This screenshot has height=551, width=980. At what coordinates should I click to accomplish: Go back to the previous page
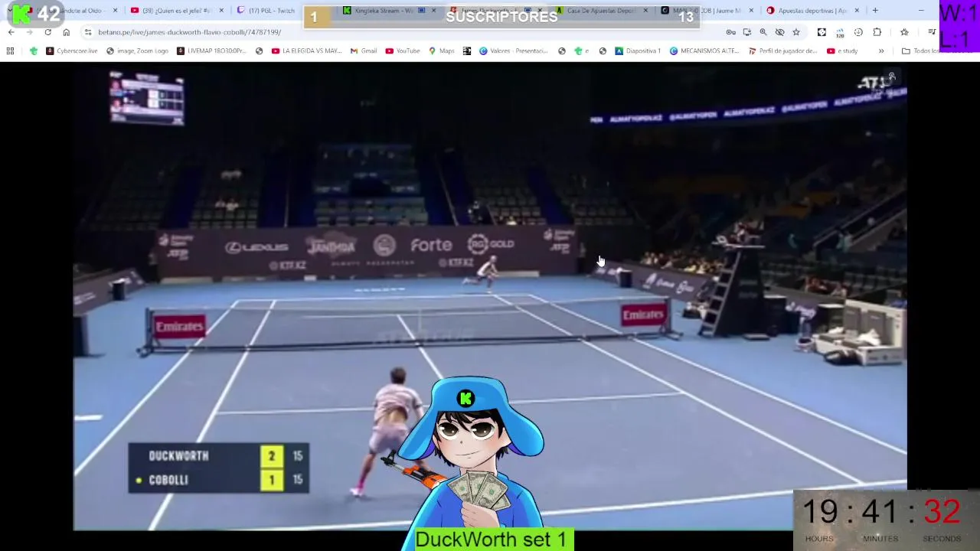coord(11,32)
